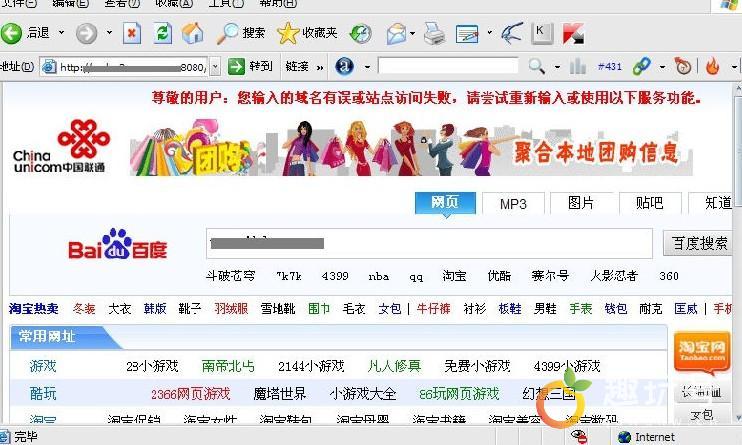Open the chain link icon dropdown arrow
The width and height of the screenshot is (742, 445).
pos(662,67)
